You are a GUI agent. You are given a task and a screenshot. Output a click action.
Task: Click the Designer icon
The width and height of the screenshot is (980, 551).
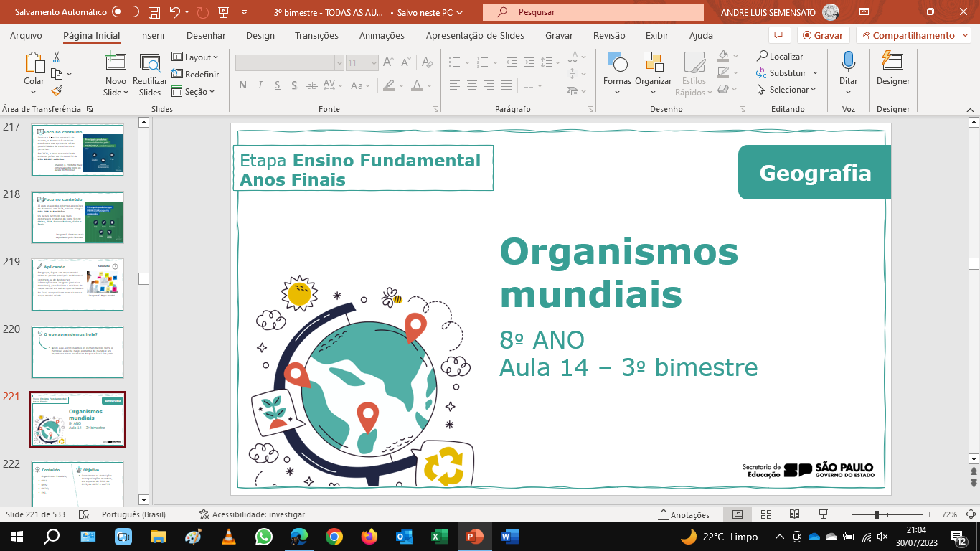coord(892,61)
